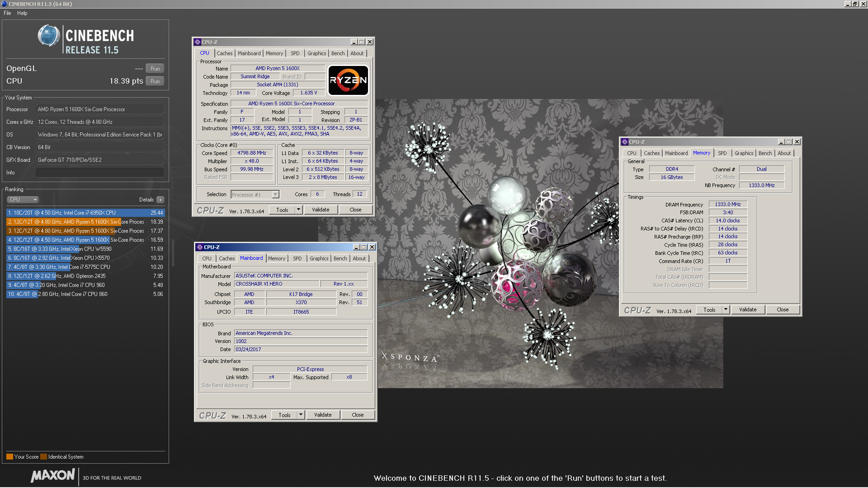The height and width of the screenshot is (488, 868).
Task: Click Close button in Memory CPU-Z window
Action: point(783,310)
